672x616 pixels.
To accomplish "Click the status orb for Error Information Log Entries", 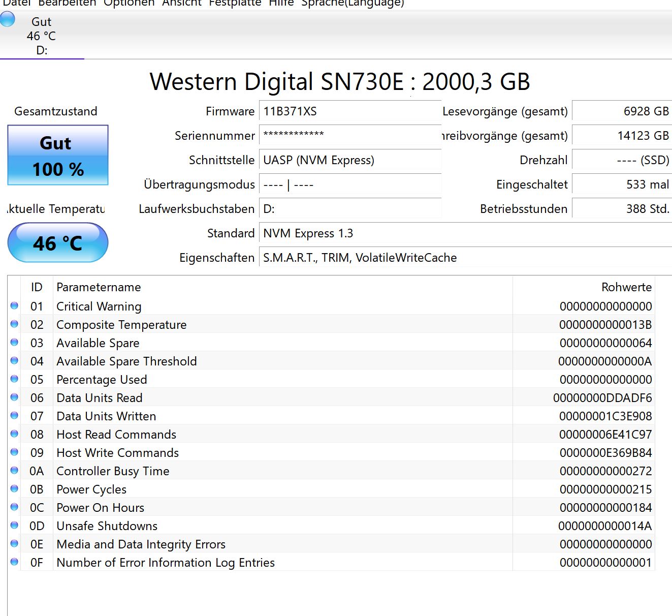I will 14,562.
